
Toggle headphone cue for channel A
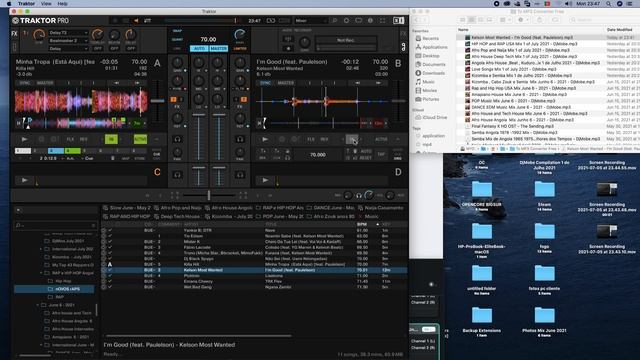pos(177,139)
